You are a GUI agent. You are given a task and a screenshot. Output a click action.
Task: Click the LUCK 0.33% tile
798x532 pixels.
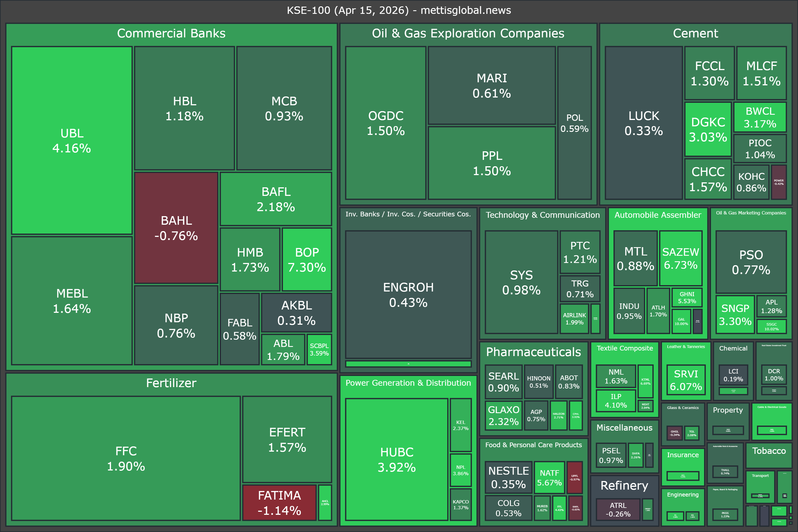(x=644, y=123)
